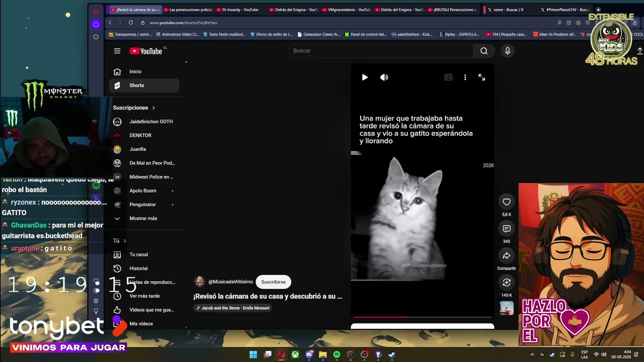Open Xbox app from the taskbar
Screen dimensions: 644x362
(x=295, y=354)
